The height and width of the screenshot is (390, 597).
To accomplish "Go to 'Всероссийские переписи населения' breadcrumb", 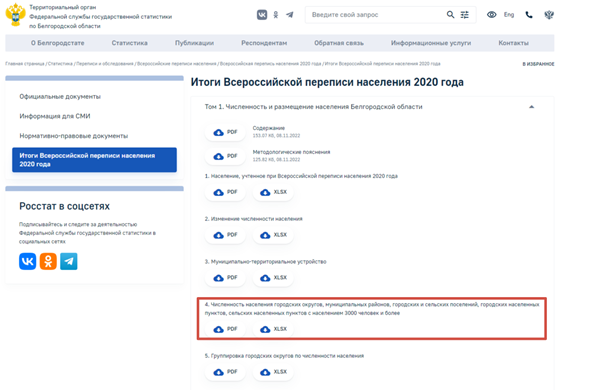I will pyautogui.click(x=176, y=64).
